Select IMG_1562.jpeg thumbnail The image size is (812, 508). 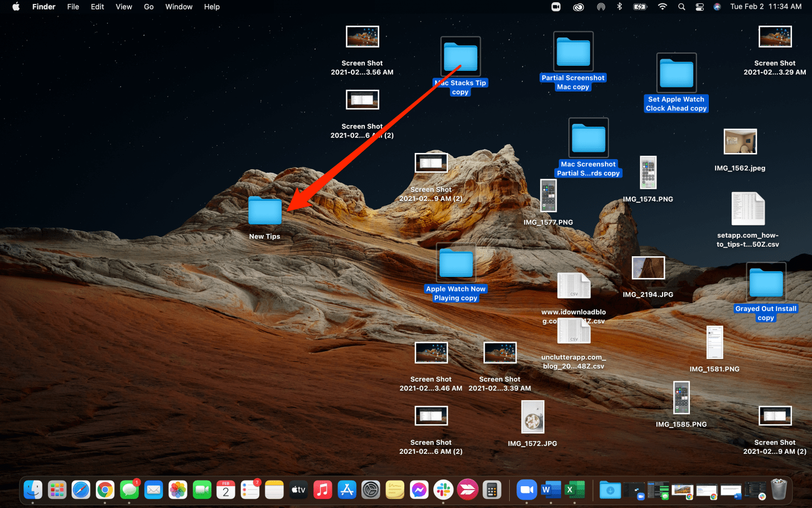click(x=740, y=142)
